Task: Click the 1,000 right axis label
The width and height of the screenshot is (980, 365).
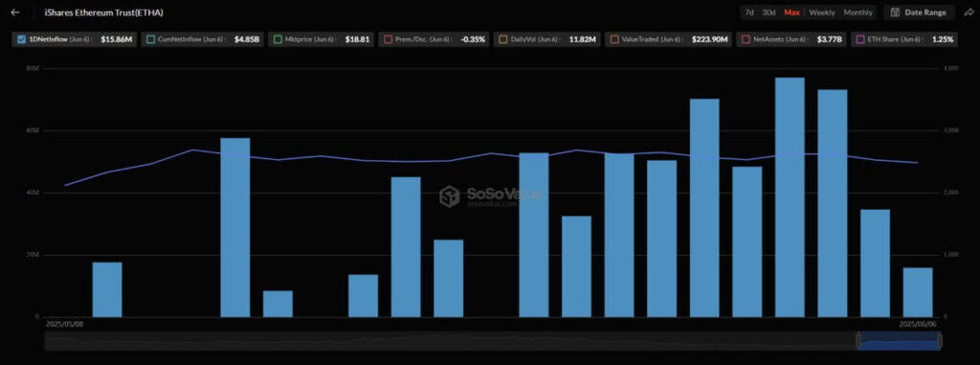Action: (x=950, y=255)
